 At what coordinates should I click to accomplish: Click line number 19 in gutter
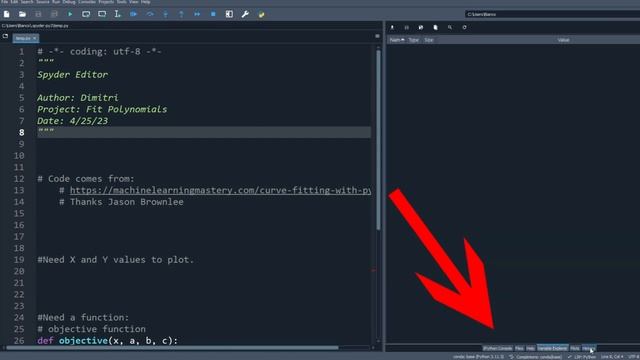[x=19, y=260]
